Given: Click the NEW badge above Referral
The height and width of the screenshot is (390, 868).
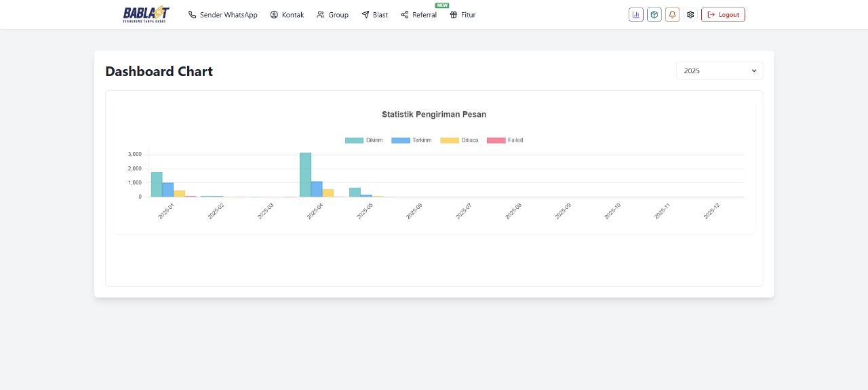Looking at the screenshot, I should (441, 5).
